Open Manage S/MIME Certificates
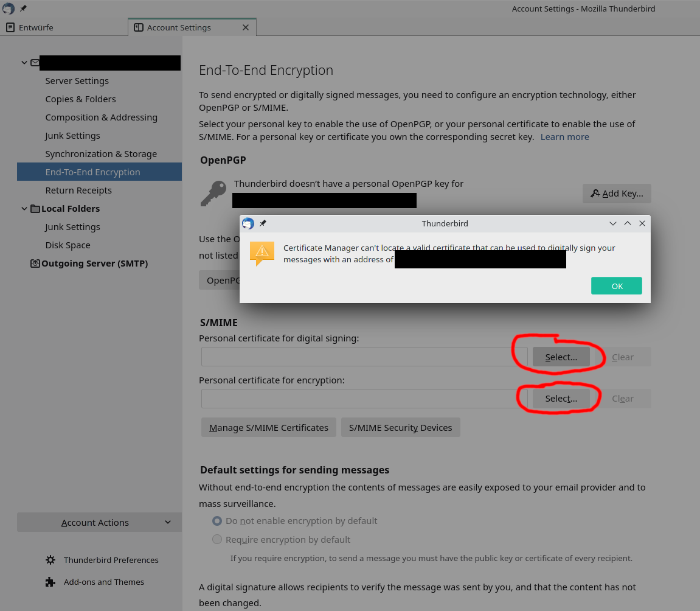The height and width of the screenshot is (611, 700). [x=268, y=427]
